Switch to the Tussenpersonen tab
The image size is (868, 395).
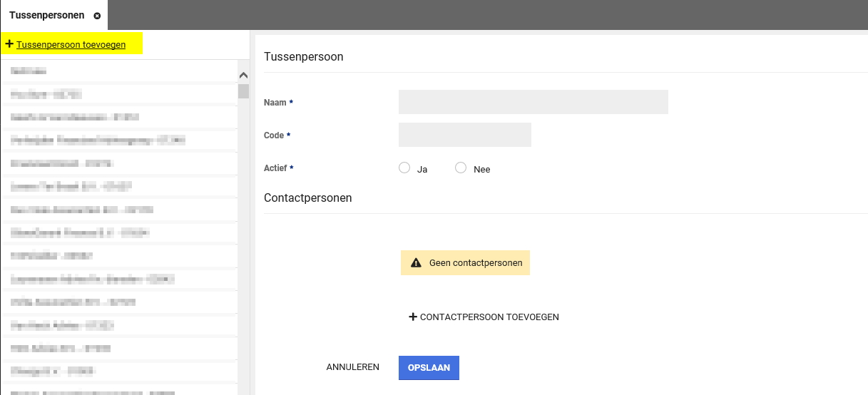pos(46,15)
